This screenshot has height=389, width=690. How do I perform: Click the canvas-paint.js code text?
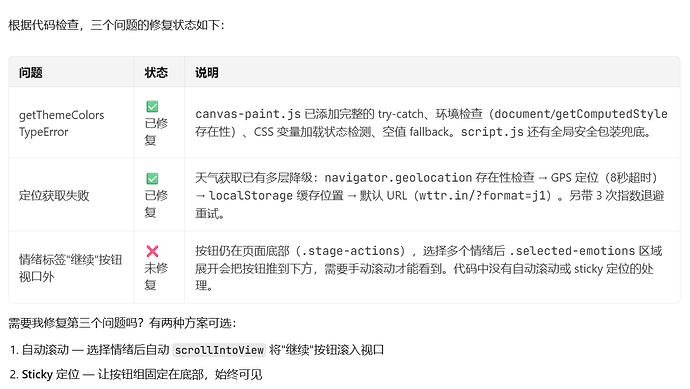248,114
